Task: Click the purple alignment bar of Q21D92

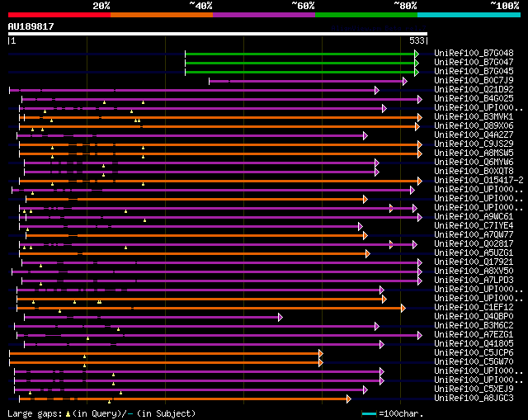Action: [x=192, y=90]
